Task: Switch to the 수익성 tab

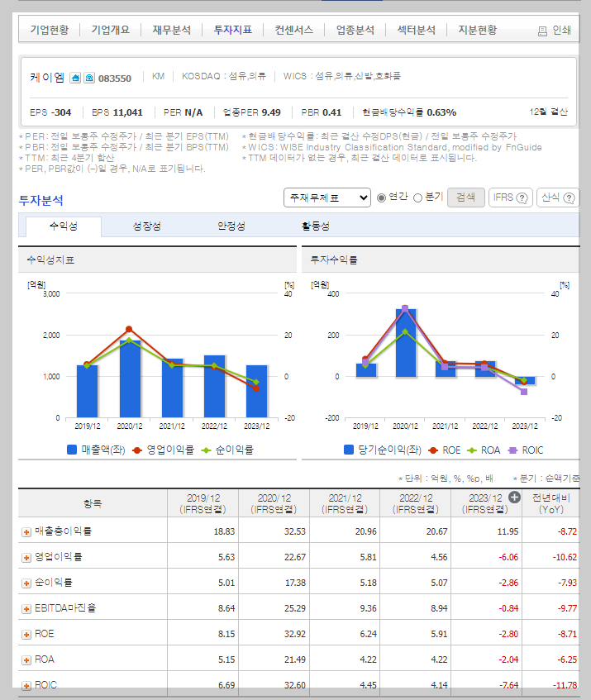Action: pos(64,226)
